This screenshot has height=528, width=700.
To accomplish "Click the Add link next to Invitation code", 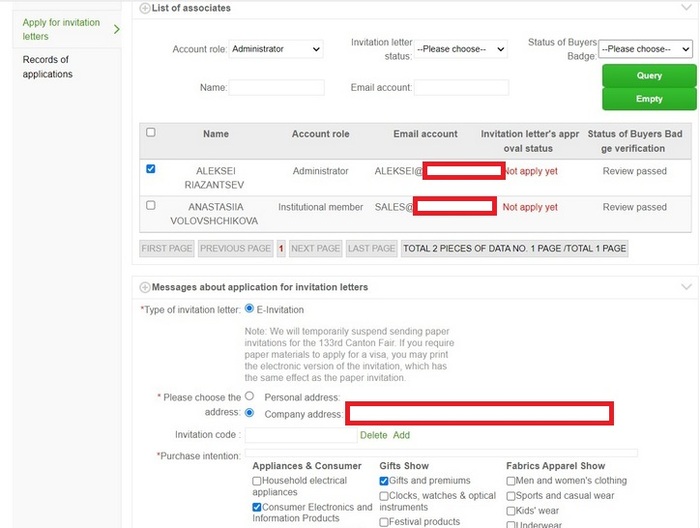I will point(401,435).
